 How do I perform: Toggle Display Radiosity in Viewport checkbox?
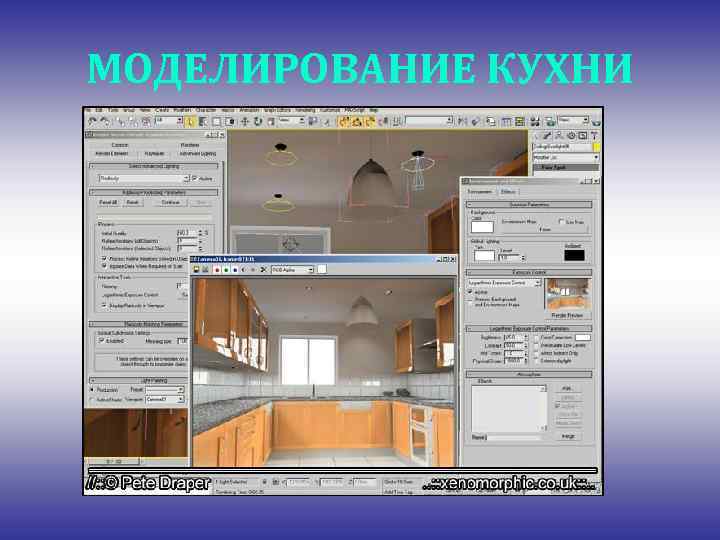click(104, 305)
